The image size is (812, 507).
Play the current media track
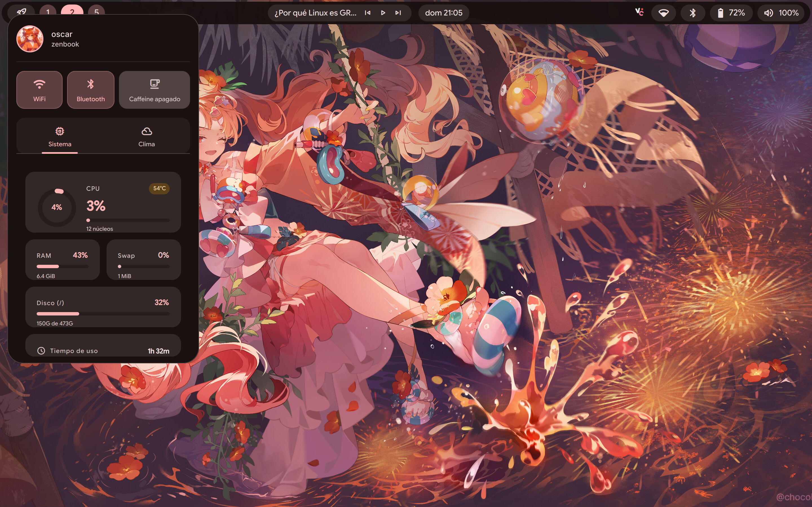(x=383, y=13)
